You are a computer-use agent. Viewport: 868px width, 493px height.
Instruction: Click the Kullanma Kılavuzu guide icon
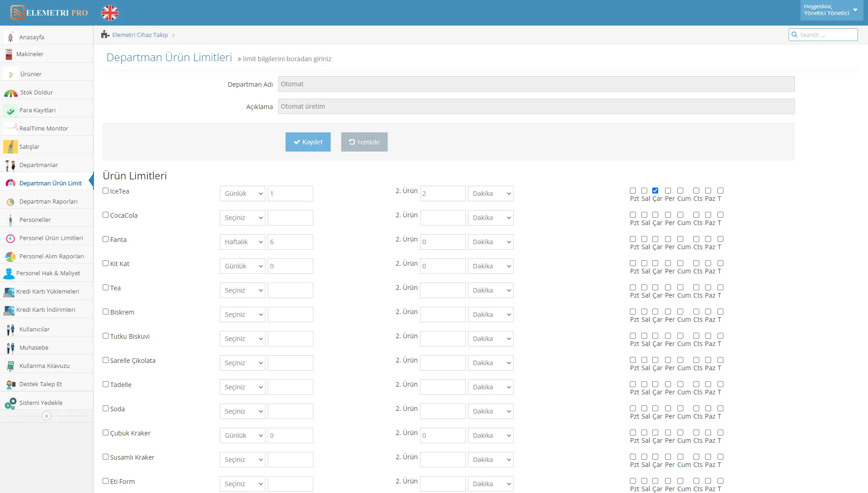tap(10, 366)
